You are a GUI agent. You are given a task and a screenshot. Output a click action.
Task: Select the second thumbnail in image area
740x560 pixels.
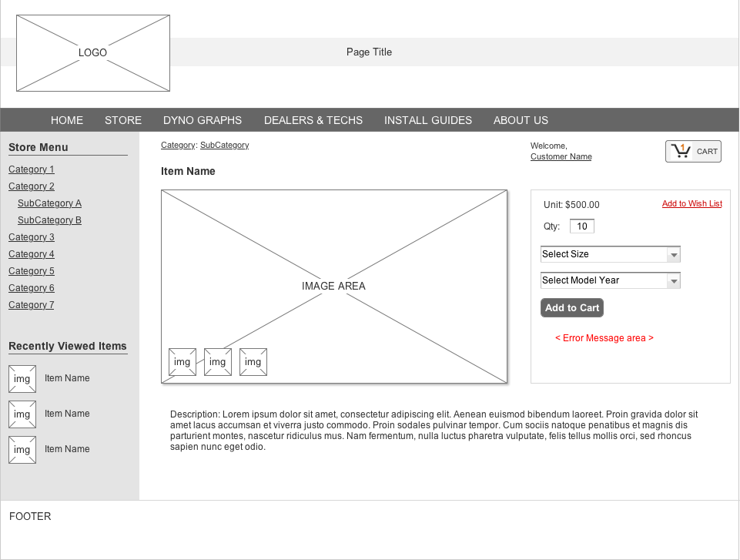click(x=218, y=362)
